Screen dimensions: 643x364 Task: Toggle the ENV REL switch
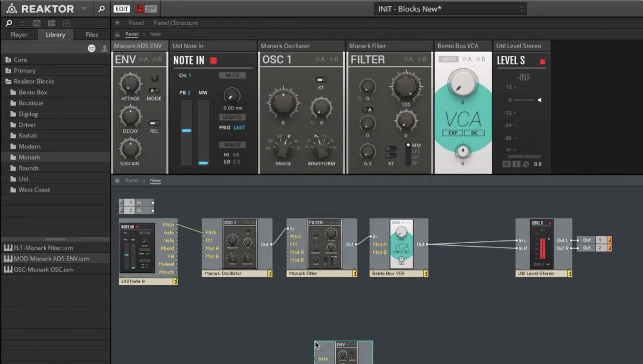pos(154,123)
